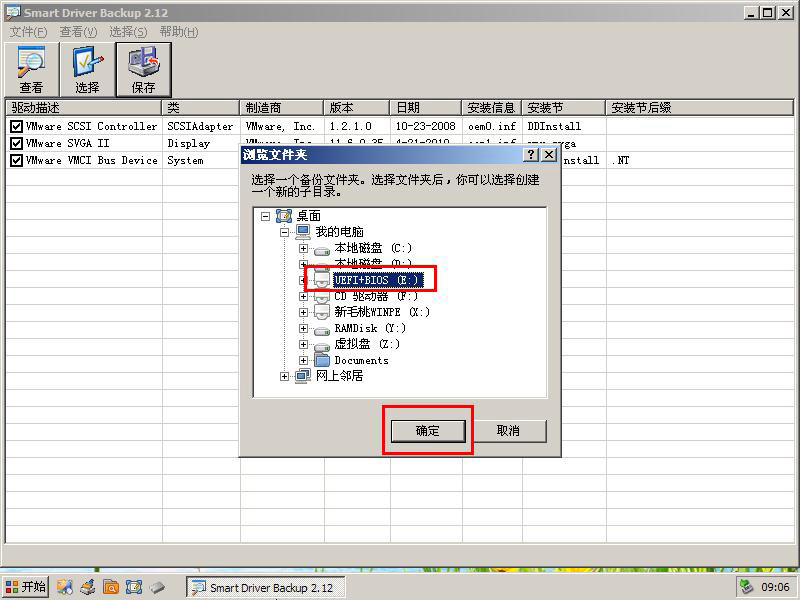Click the oem0.inf cell
The height and width of the screenshot is (600, 800).
(x=492, y=126)
